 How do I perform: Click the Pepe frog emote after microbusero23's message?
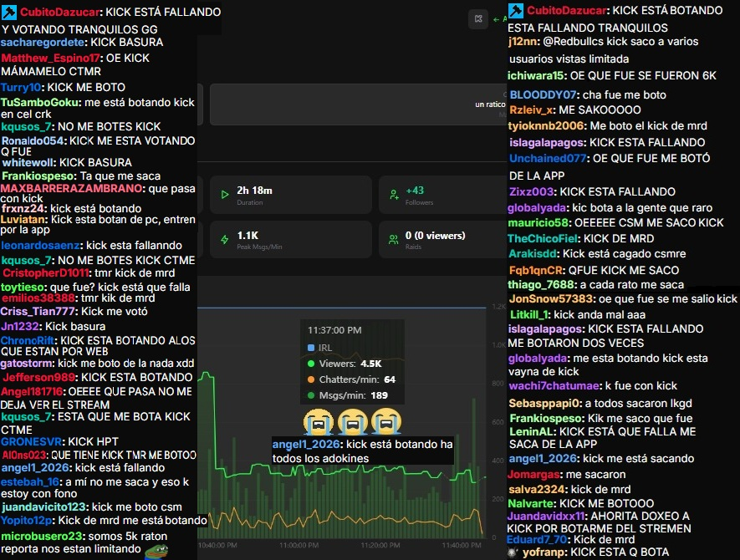pos(156,551)
